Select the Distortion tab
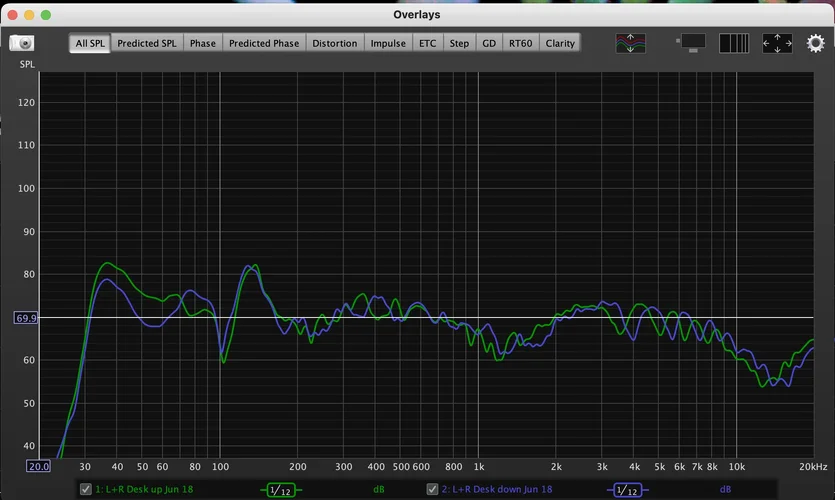This screenshot has width=835, height=500. click(x=334, y=43)
